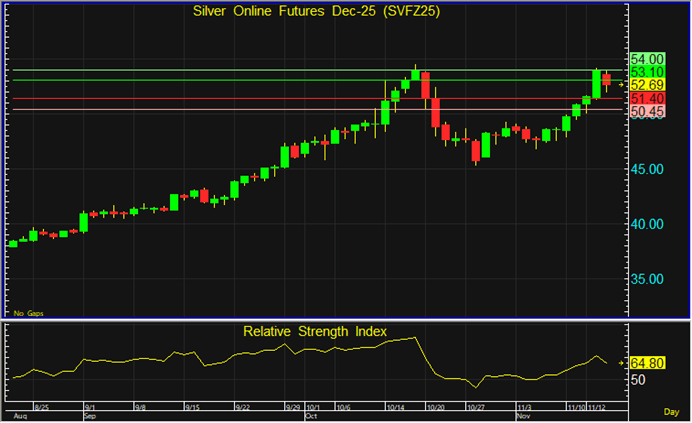Image resolution: width=692 pixels, height=423 pixels.
Task: Click the Relative Strength Index panel title
Action: [x=315, y=330]
